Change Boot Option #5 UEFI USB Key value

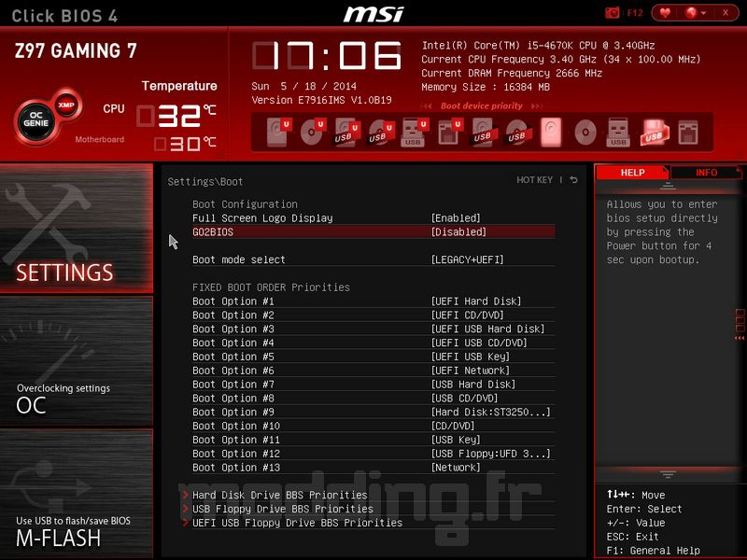(x=471, y=357)
